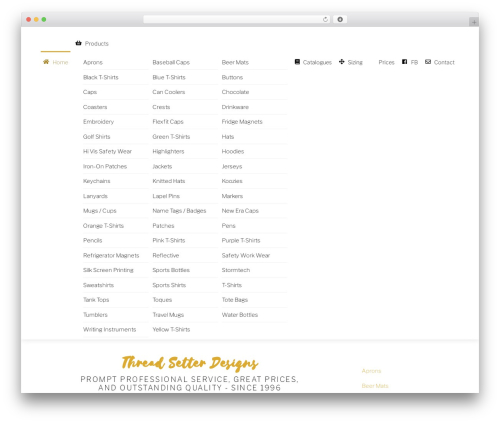Select Drinkware

[x=235, y=107]
